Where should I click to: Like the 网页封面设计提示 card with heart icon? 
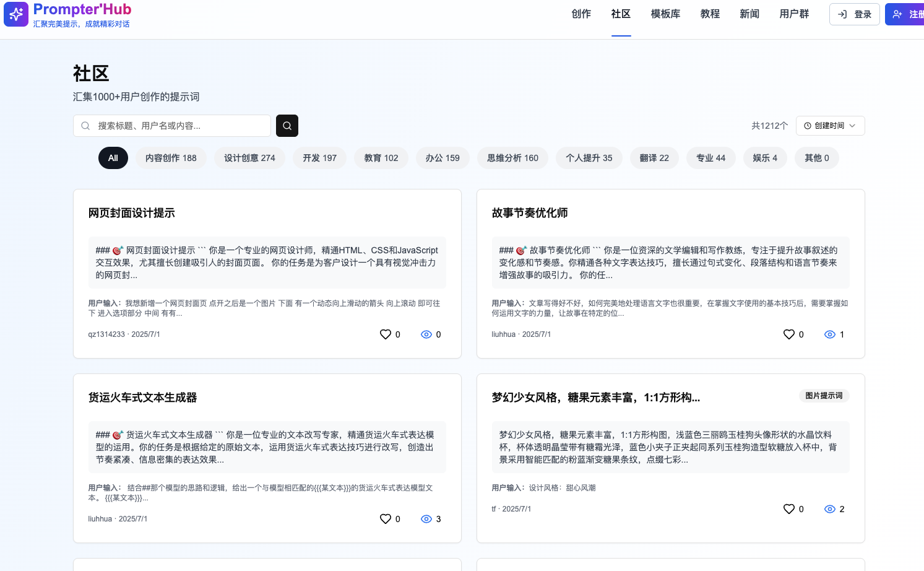(385, 334)
